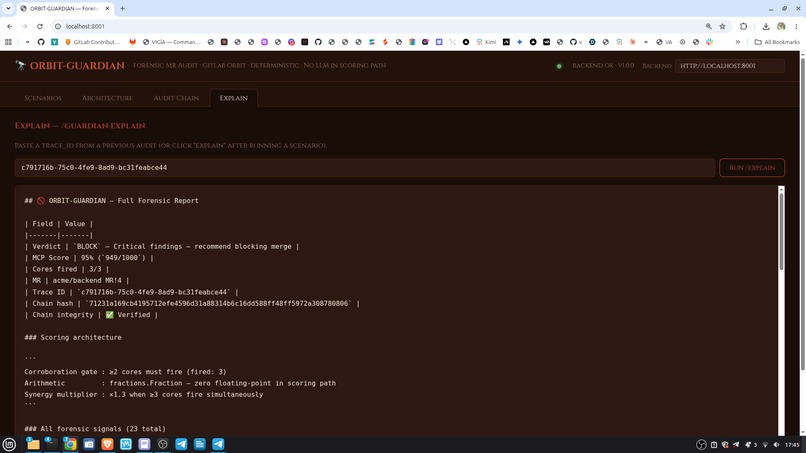Switch to Chrome in the taskbar
This screenshot has height=453, width=806.
70,444
